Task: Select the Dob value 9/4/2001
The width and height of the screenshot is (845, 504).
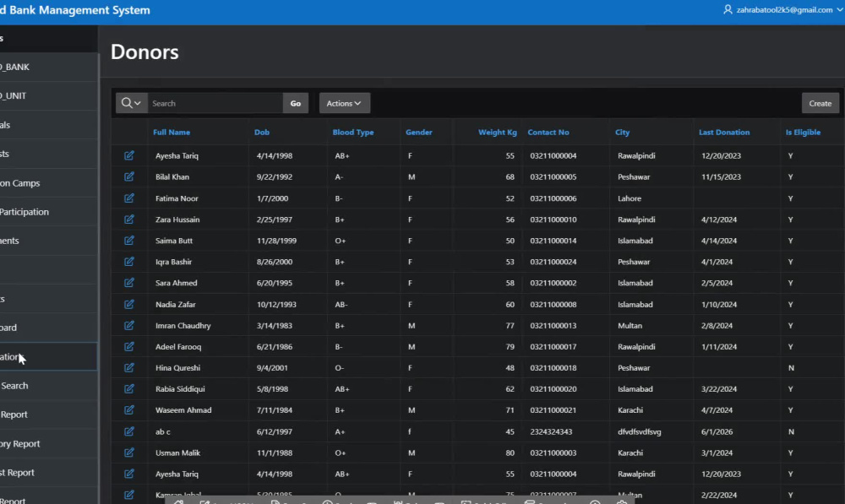Action: click(272, 368)
